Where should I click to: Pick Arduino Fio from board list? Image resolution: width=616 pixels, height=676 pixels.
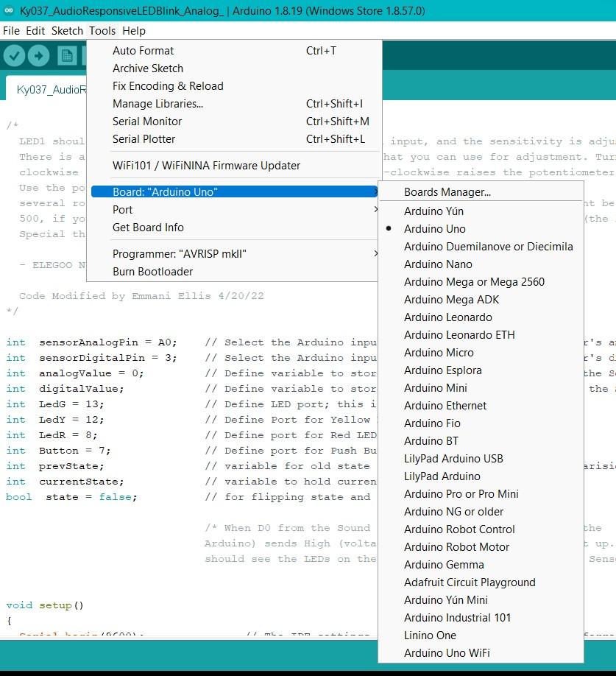click(481, 423)
